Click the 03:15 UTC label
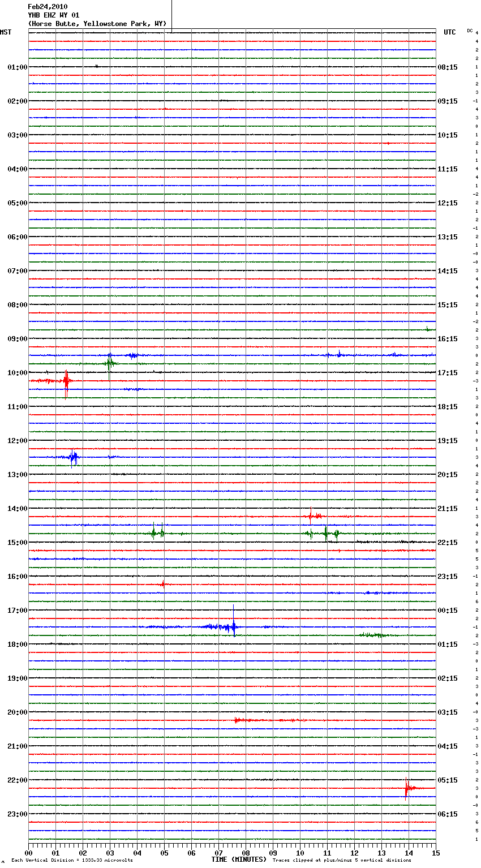 tap(448, 712)
